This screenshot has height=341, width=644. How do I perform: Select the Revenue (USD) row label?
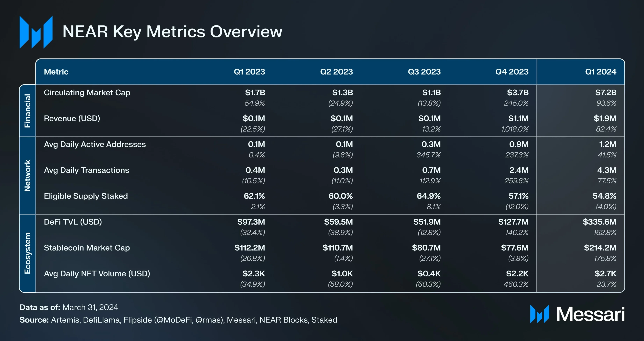click(72, 118)
